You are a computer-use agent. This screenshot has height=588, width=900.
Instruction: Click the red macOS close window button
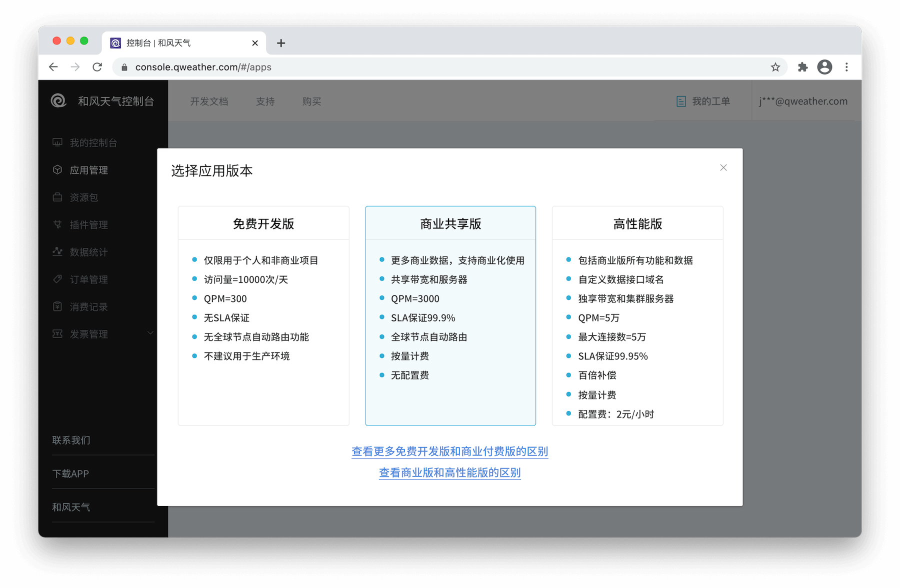[x=56, y=41]
